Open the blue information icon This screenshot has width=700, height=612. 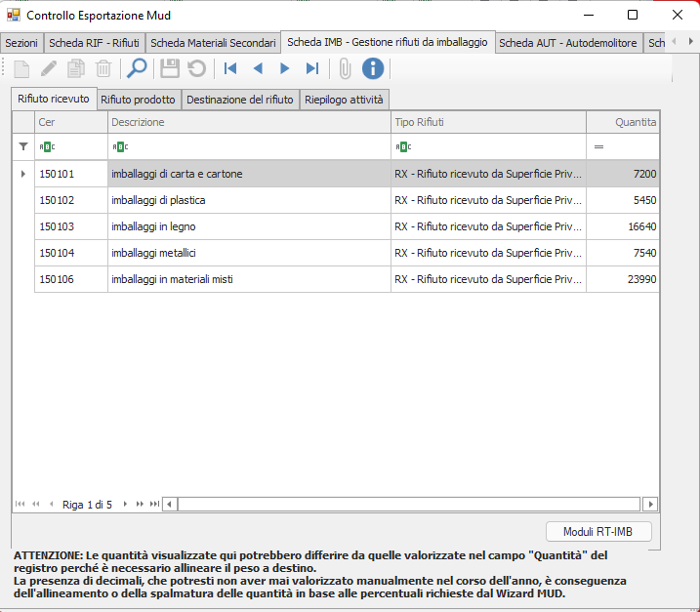[373, 68]
